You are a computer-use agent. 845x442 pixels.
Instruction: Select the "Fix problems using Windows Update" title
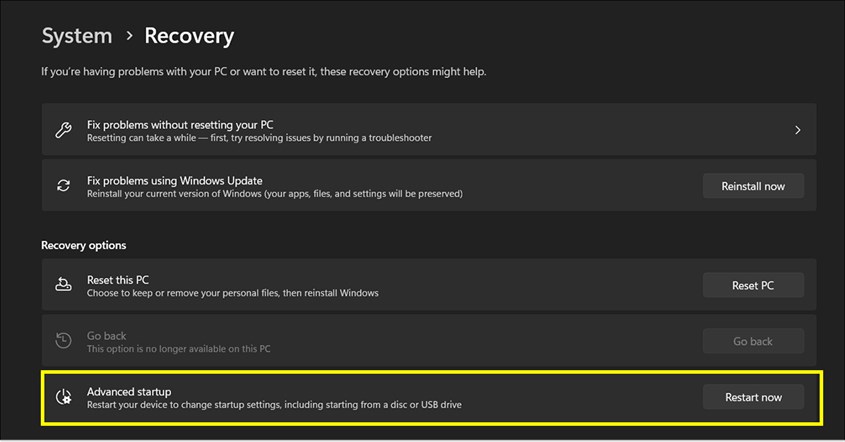(175, 180)
